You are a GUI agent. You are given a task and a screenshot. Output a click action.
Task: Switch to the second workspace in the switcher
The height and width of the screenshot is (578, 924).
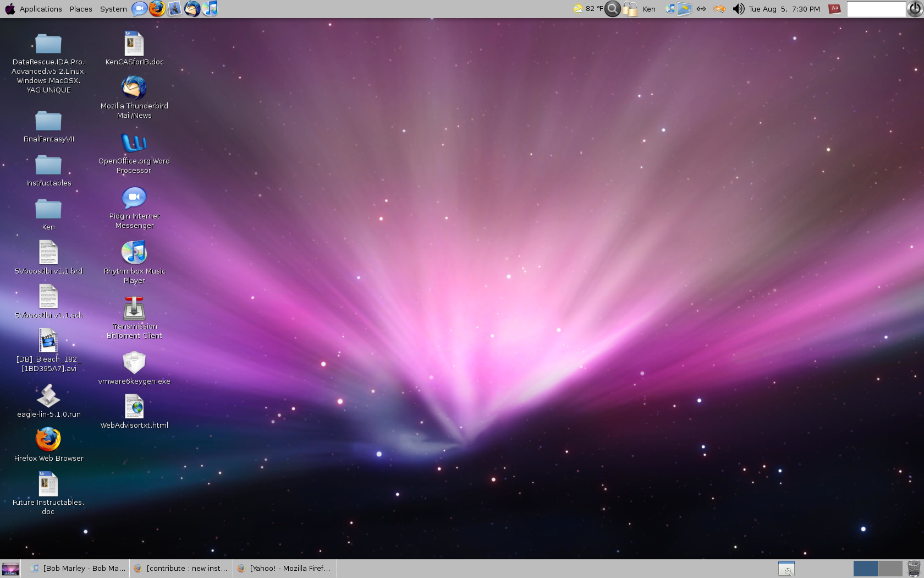pyautogui.click(x=889, y=568)
